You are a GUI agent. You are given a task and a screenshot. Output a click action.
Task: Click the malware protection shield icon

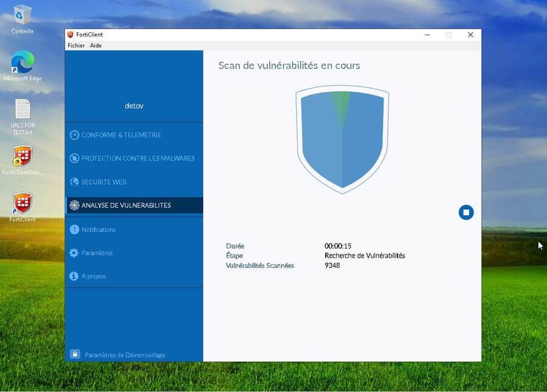[x=74, y=159]
